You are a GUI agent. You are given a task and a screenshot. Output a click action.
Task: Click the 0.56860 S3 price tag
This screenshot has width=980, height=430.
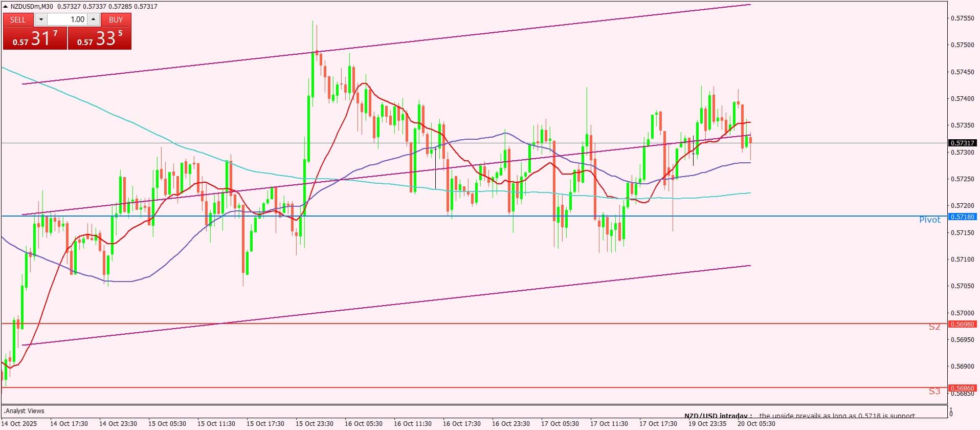coord(963,388)
